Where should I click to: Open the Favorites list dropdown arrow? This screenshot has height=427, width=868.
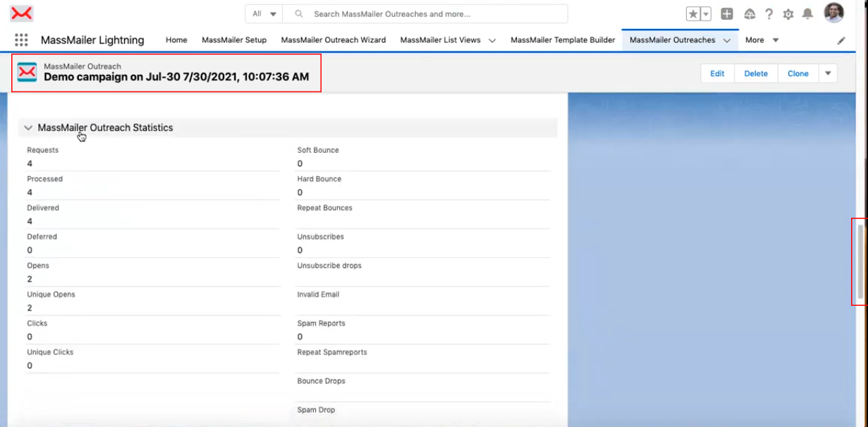[x=706, y=14]
